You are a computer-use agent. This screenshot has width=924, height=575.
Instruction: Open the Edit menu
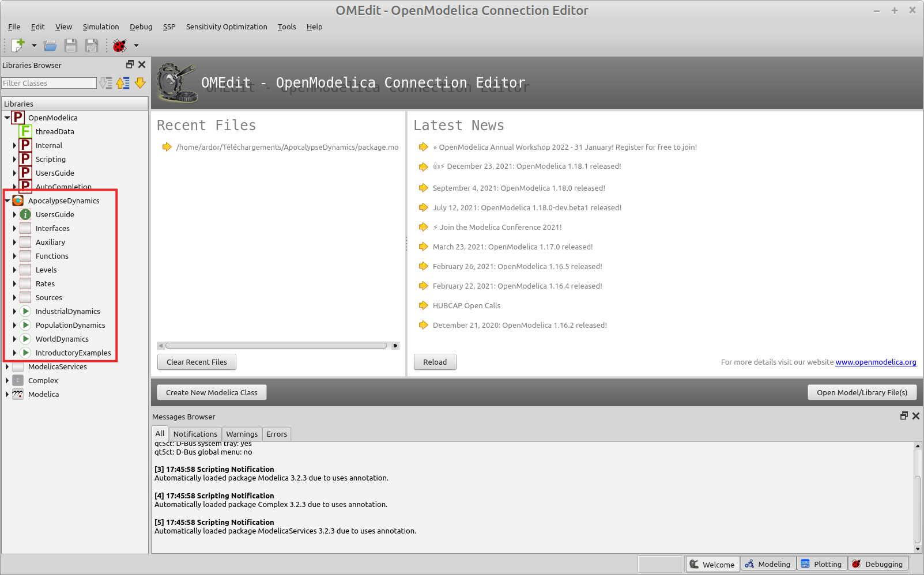click(37, 27)
